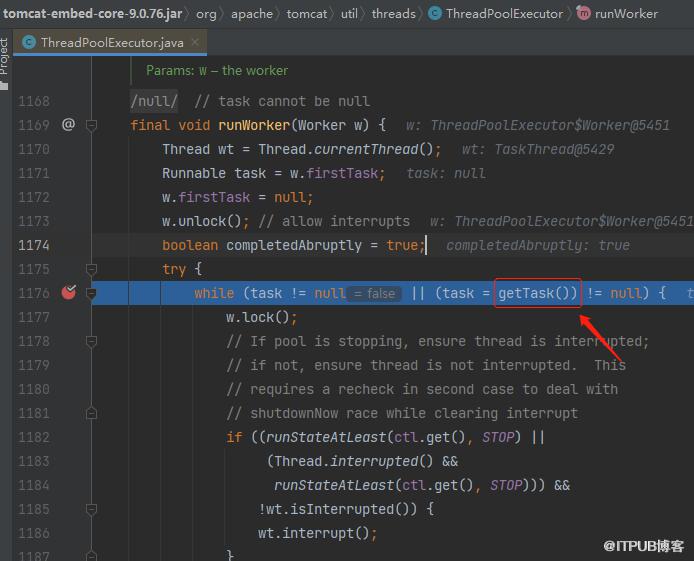694x561 pixels.
Task: Click line number 1168 in the gutter
Action: point(34,101)
